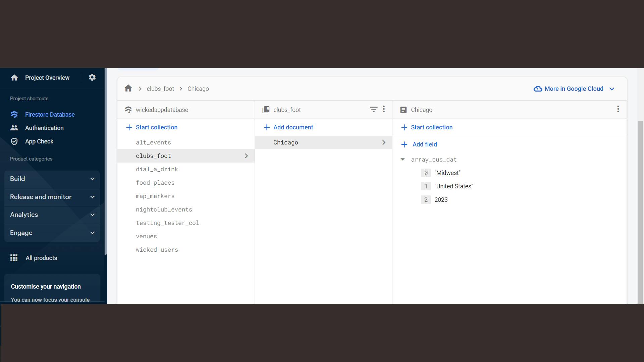Open Chicago document three-dot menu

point(618,109)
